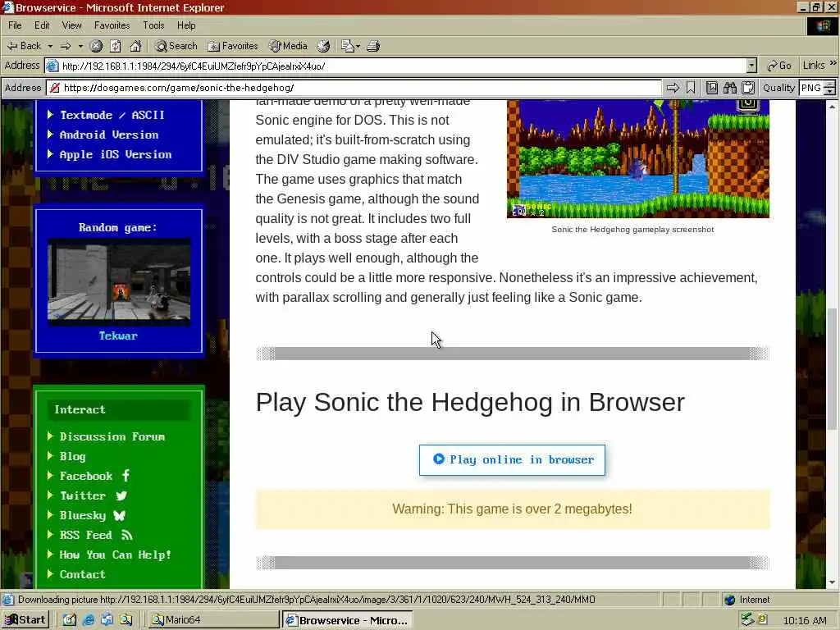Click the page vertical scrollbar thumb
The image size is (840, 630).
832,368
